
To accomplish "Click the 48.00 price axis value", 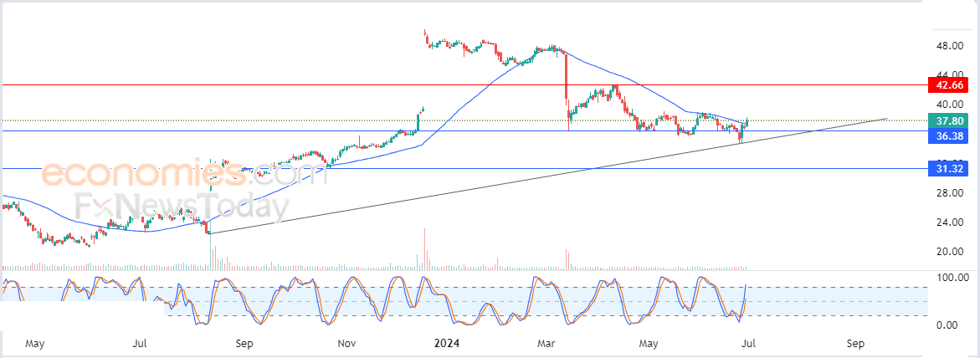I will click(952, 46).
